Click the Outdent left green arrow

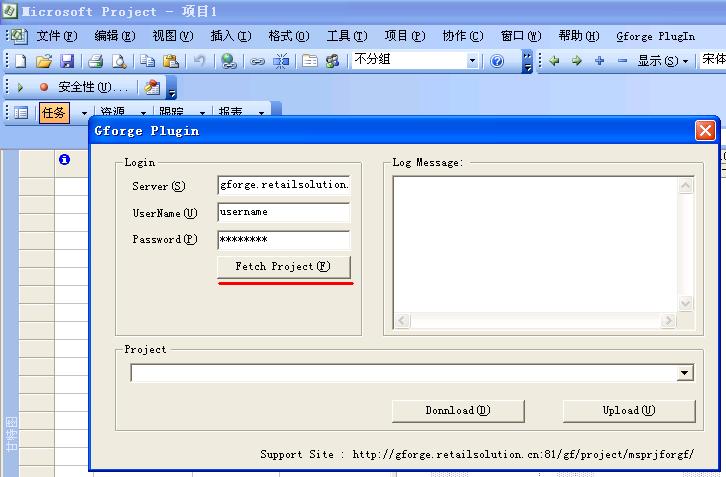point(554,60)
